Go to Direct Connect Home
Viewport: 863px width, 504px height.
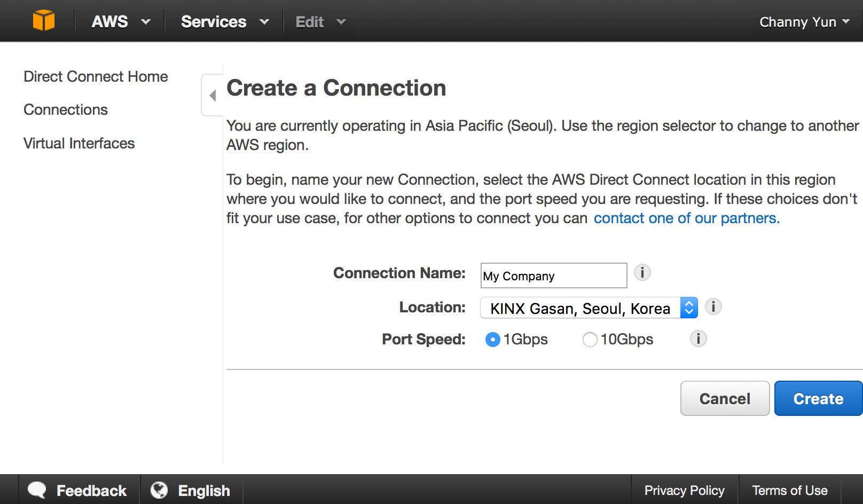pos(96,76)
